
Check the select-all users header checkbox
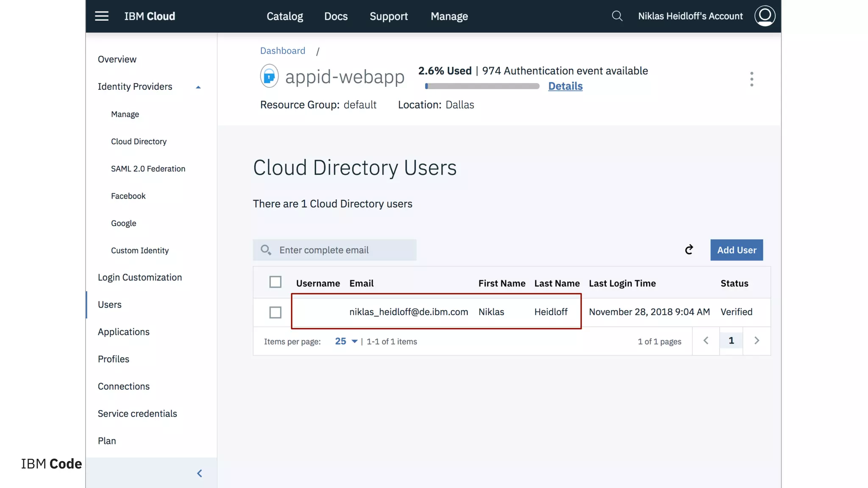(275, 282)
